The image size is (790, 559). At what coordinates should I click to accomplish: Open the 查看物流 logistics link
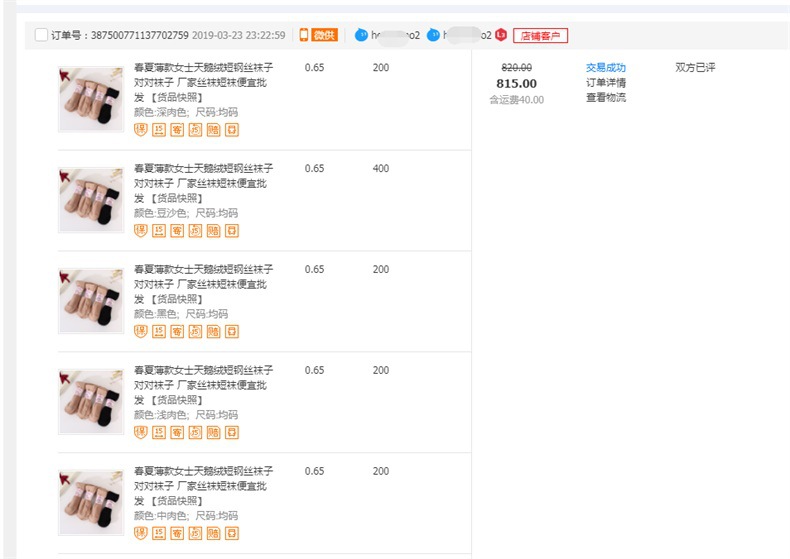tap(606, 98)
